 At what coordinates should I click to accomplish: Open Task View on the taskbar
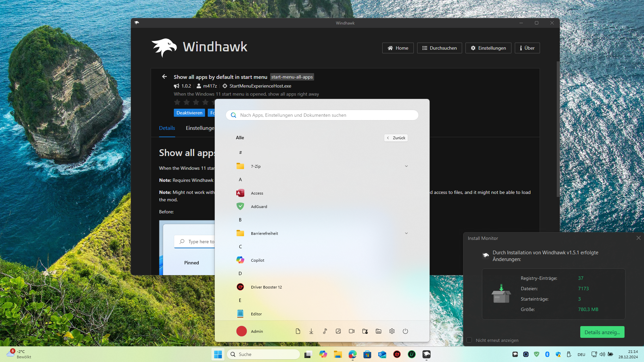point(308,354)
